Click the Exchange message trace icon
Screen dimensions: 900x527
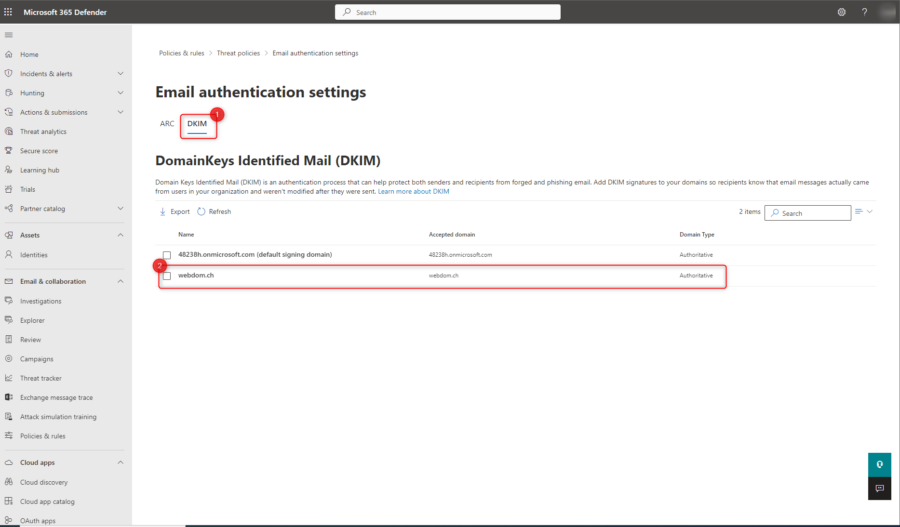9,397
